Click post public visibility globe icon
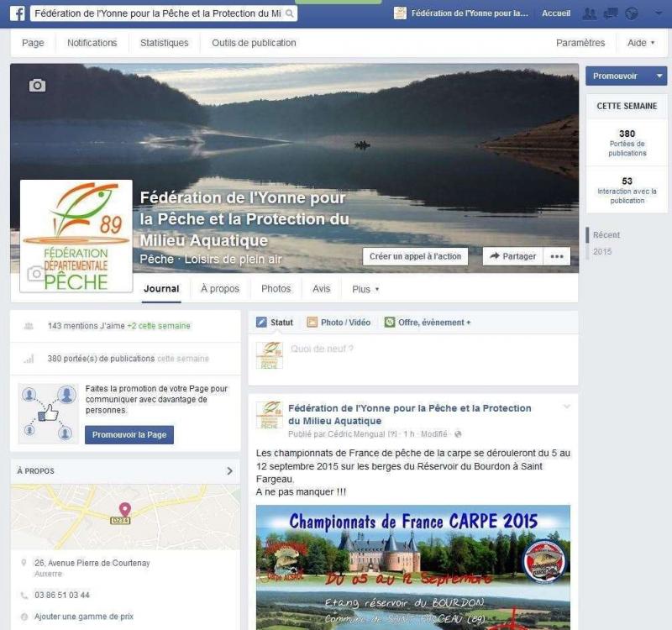 pyautogui.click(x=458, y=434)
